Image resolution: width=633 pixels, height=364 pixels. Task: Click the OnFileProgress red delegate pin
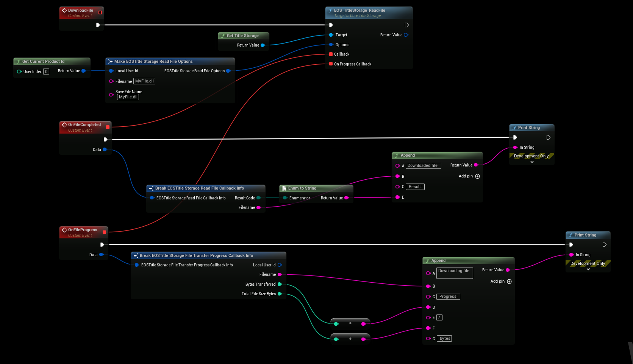pos(104,232)
